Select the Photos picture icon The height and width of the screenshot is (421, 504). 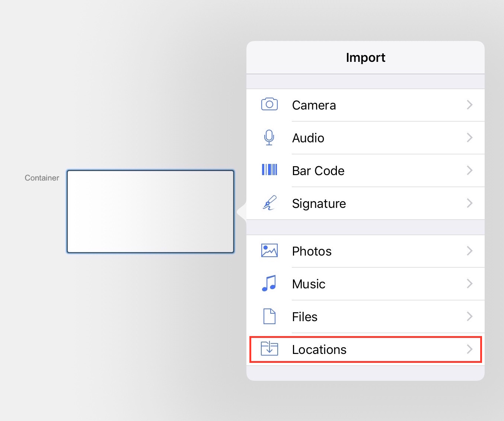[269, 251]
